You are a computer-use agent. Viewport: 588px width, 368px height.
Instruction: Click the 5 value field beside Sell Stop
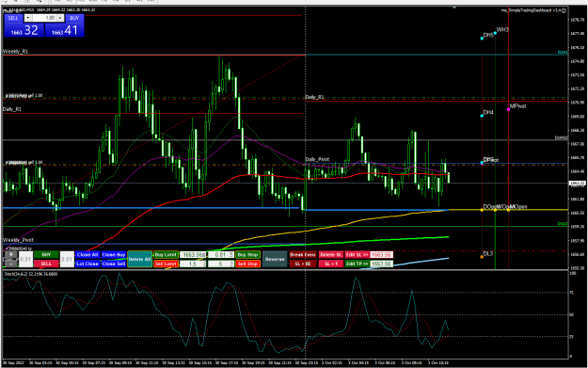[221, 264]
